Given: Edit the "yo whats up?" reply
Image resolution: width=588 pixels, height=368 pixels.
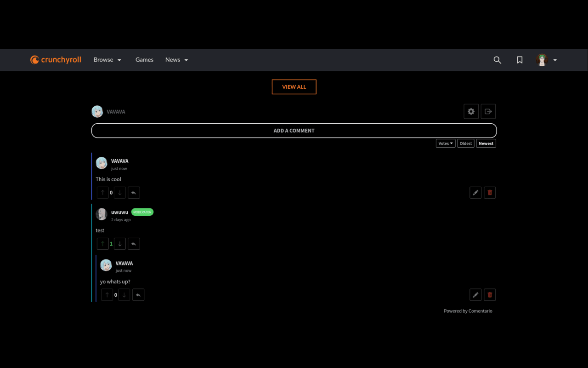Looking at the screenshot, I should tap(475, 295).
